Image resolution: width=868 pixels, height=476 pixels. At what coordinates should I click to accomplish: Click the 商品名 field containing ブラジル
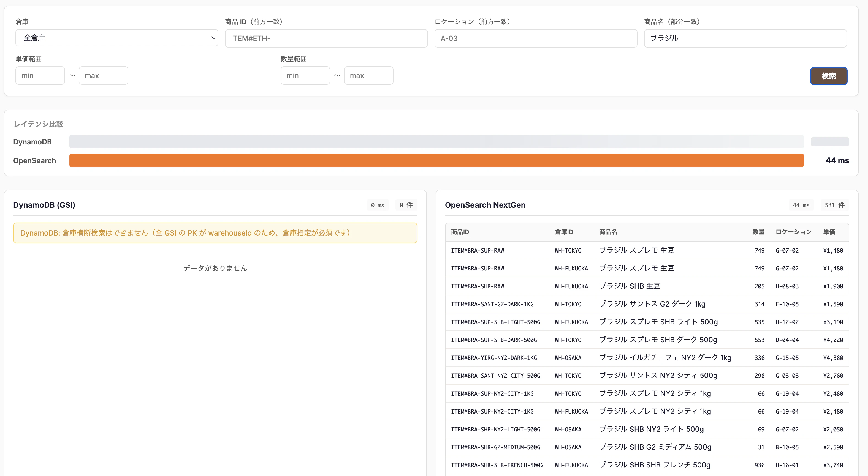pos(745,38)
